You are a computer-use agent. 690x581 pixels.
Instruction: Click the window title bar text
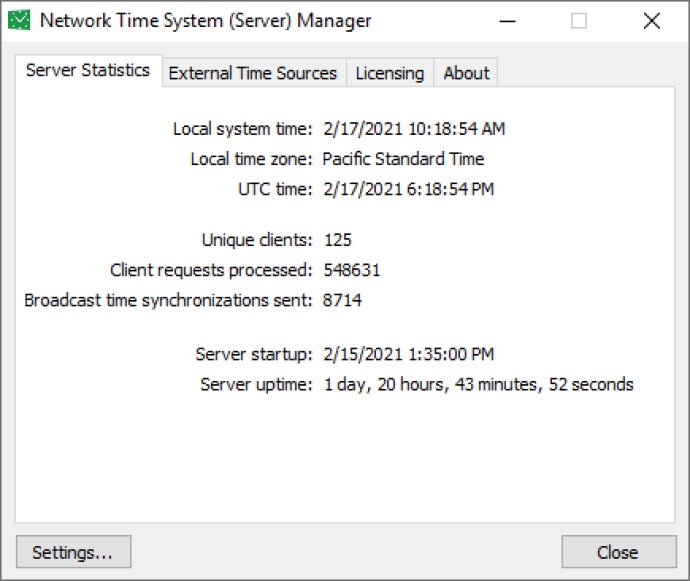206,21
